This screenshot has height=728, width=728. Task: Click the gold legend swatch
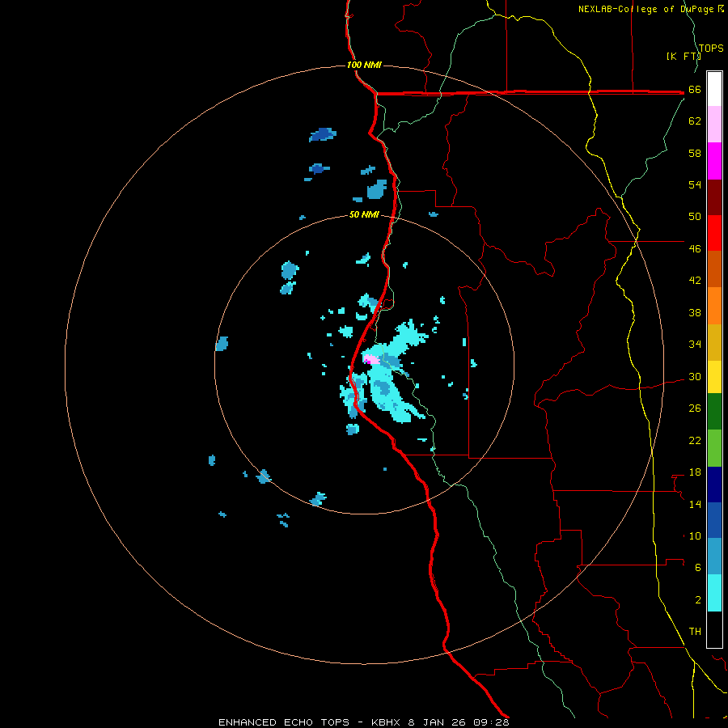[714, 342]
